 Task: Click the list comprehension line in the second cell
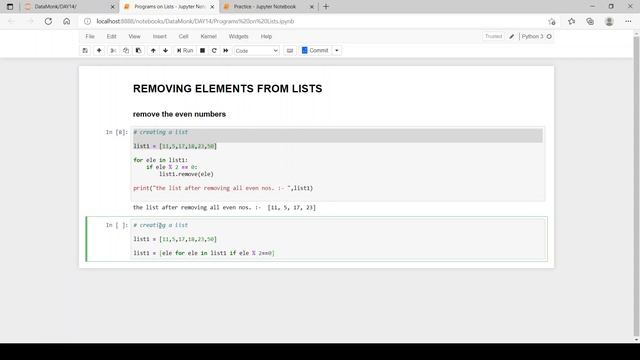204,253
